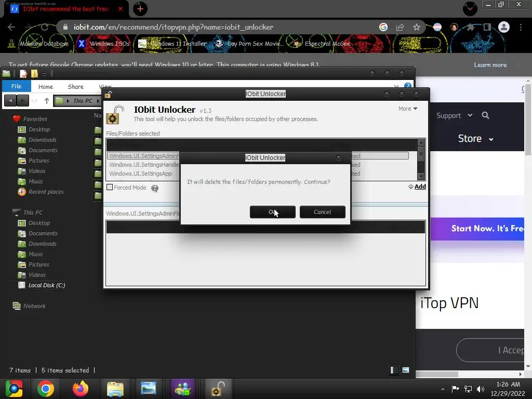Open Documents under Favorites
This screenshot has height=399, width=532.
pyautogui.click(x=43, y=150)
